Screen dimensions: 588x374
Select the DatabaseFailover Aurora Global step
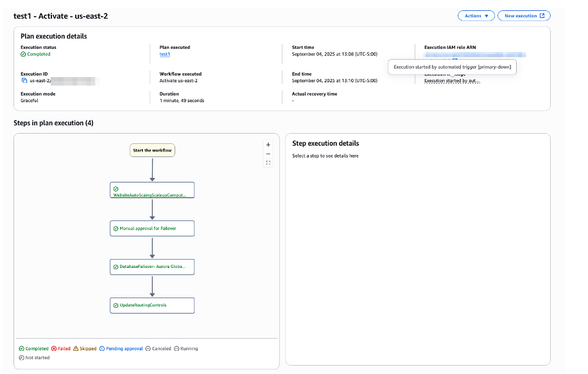(152, 267)
